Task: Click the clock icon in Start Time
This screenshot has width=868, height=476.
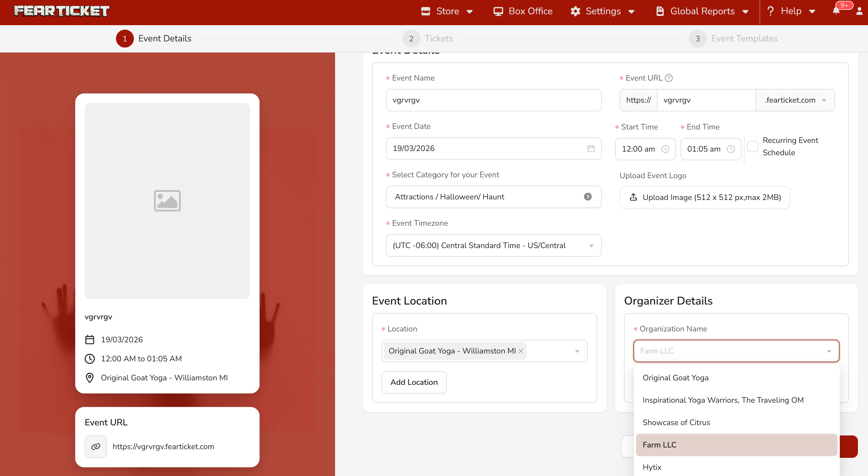Action: click(x=665, y=149)
